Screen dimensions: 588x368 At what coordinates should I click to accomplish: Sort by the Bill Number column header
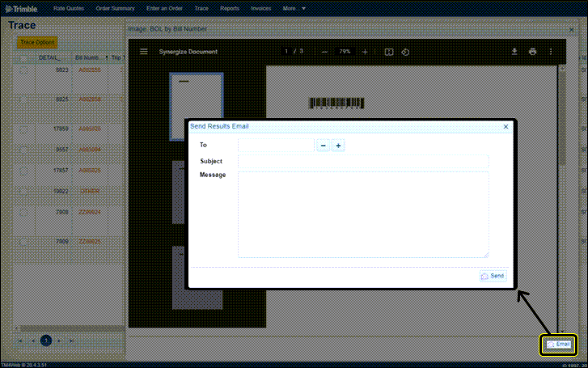coord(87,57)
